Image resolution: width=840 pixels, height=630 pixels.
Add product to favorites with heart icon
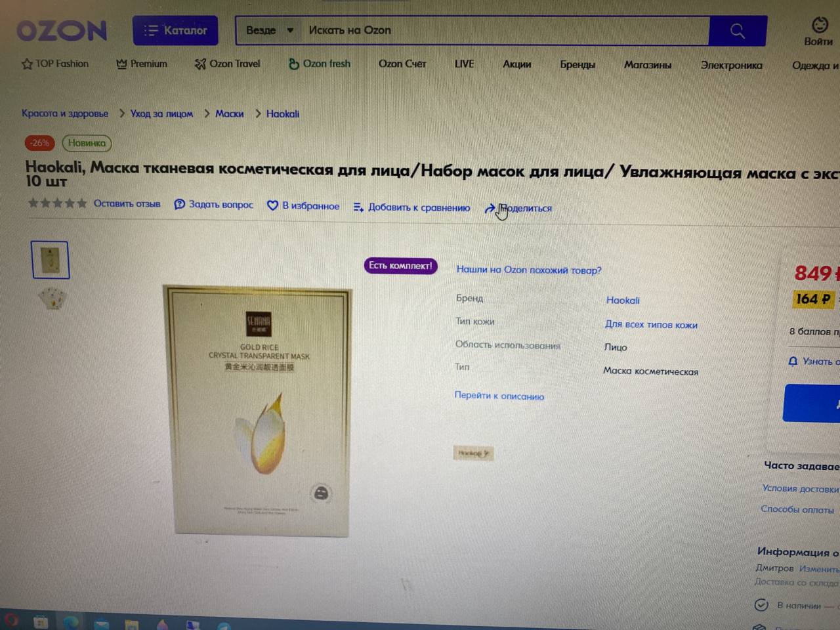(273, 205)
